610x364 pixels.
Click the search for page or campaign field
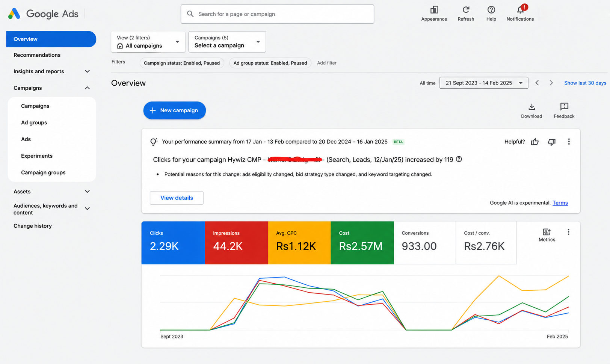[x=277, y=14]
